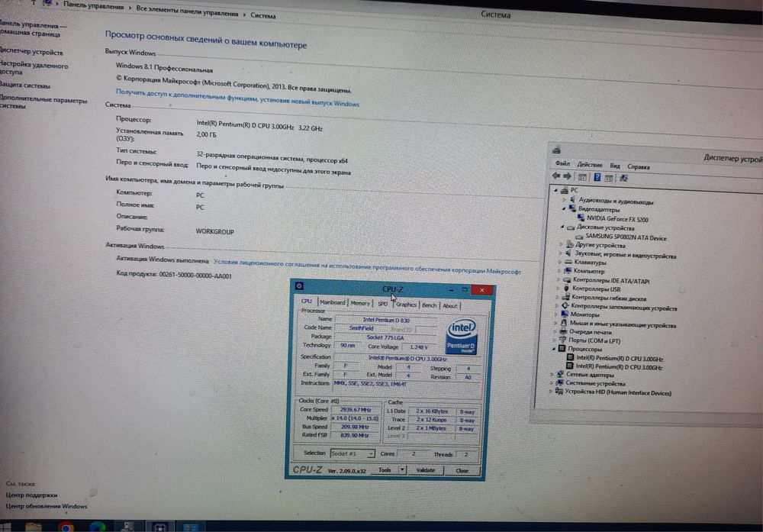Open Центр обновления Windows link
The image size is (763, 532).
pyautogui.click(x=47, y=506)
